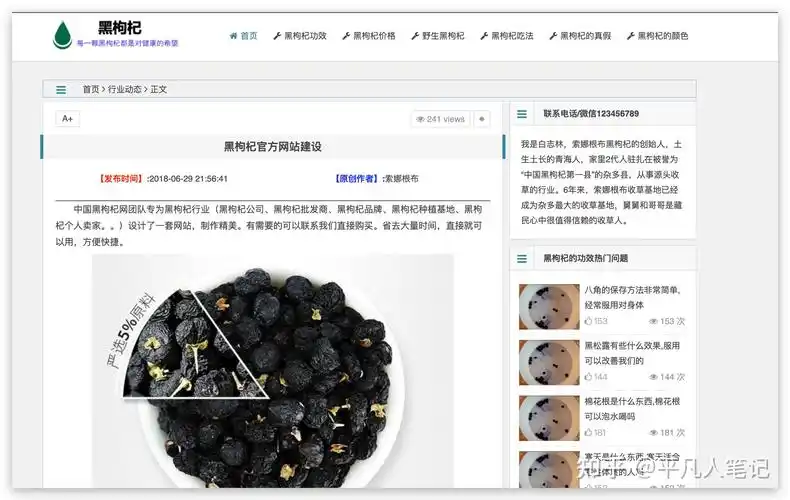Open the 首页 home menu item

pos(243,36)
